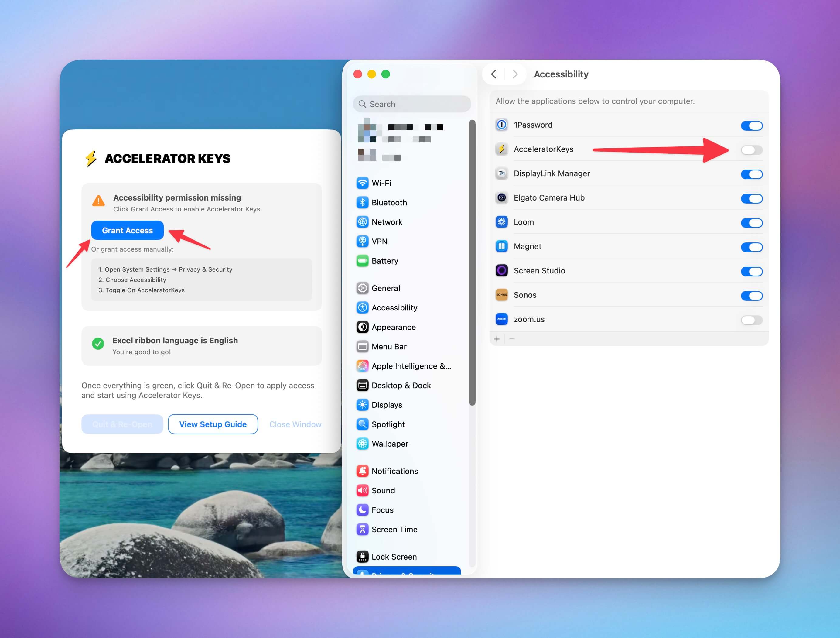Viewport: 840px width, 638px height.
Task: Select the Spotlight magnifier icon
Action: 362,424
